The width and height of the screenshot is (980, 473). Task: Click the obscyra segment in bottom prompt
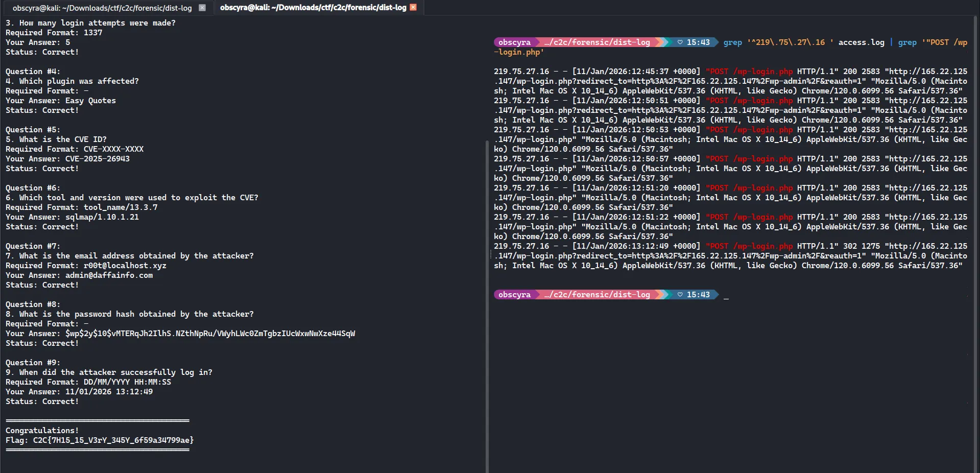(514, 295)
